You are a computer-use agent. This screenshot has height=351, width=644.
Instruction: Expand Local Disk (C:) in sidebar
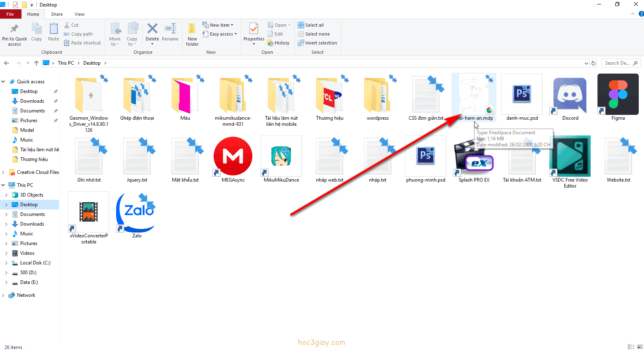click(x=6, y=263)
